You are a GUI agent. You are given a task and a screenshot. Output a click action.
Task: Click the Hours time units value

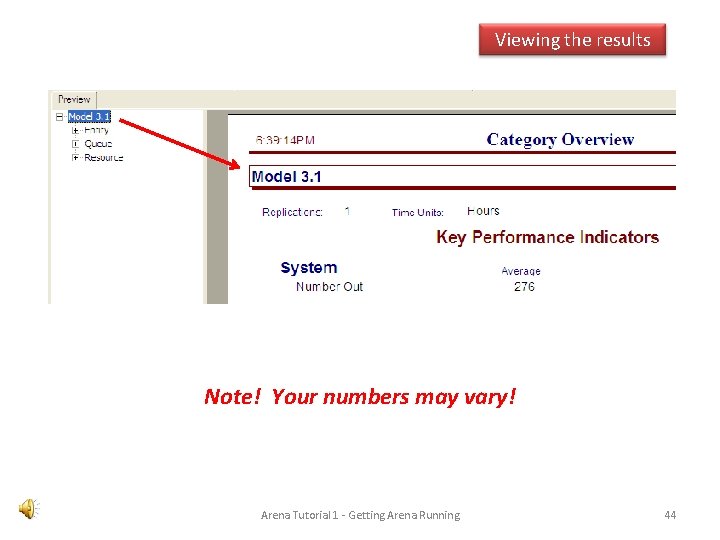click(483, 211)
